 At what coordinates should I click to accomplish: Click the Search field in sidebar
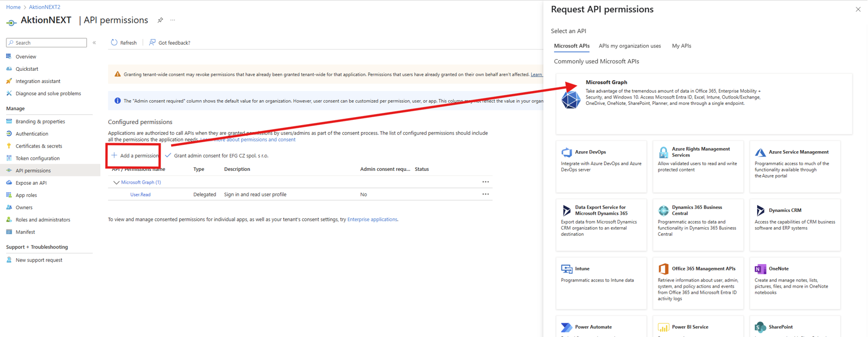(x=46, y=43)
